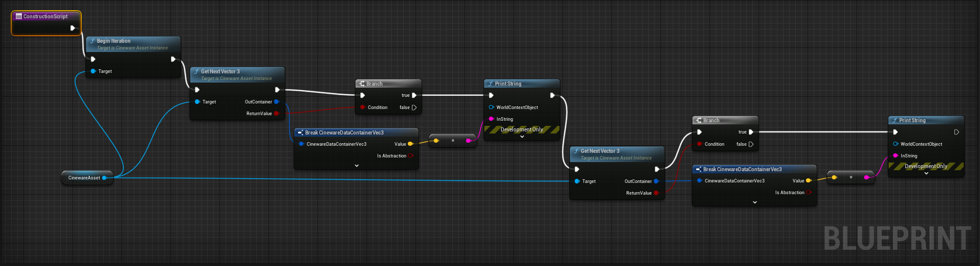
Task: Click the true exec pin on the left Branch
Action: (414, 95)
